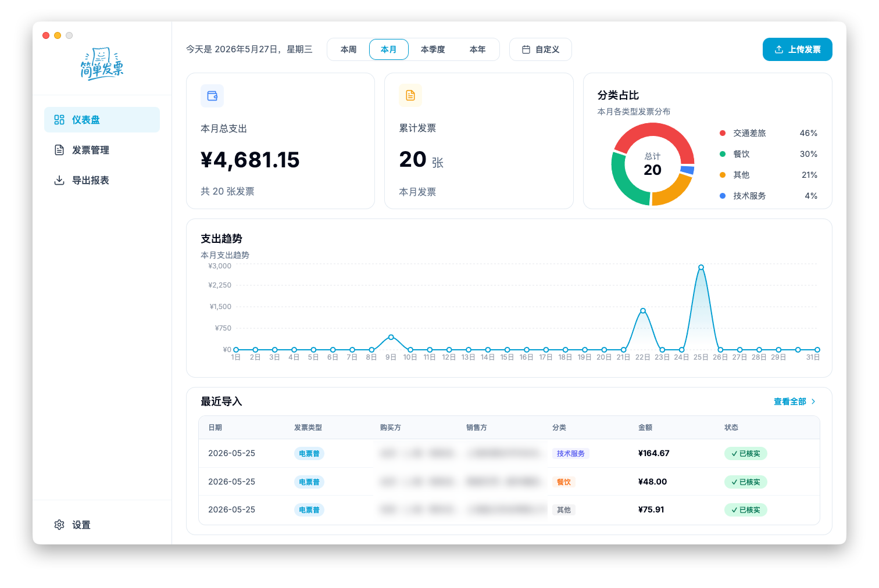Click the wallet icon above 本月总支出
This screenshot has height=588, width=879.
(x=212, y=96)
